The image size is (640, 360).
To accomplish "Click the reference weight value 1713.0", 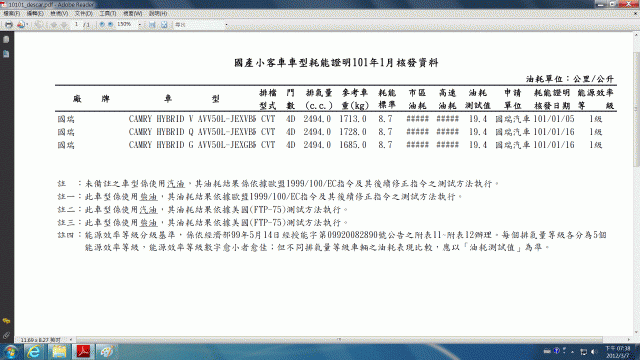I will [x=353, y=119].
